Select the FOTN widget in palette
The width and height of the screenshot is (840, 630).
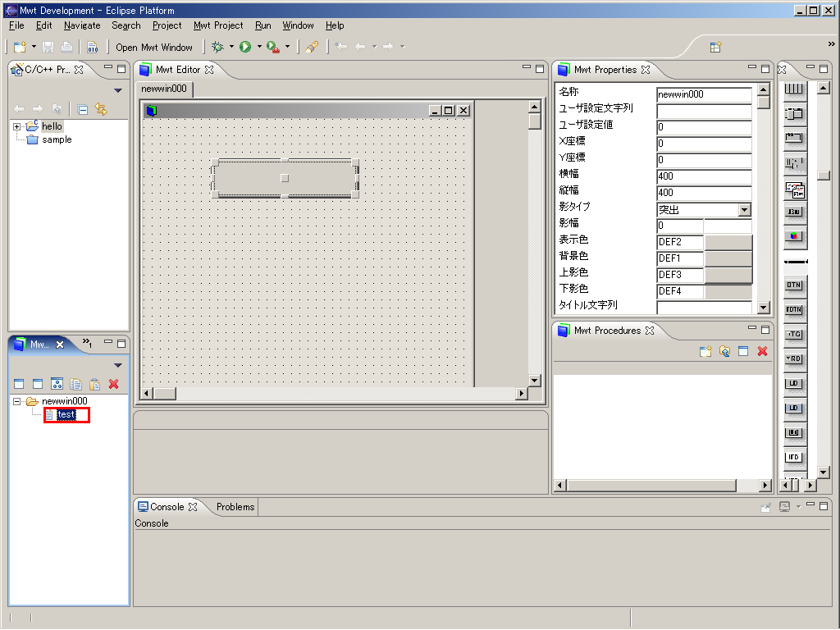click(x=794, y=309)
